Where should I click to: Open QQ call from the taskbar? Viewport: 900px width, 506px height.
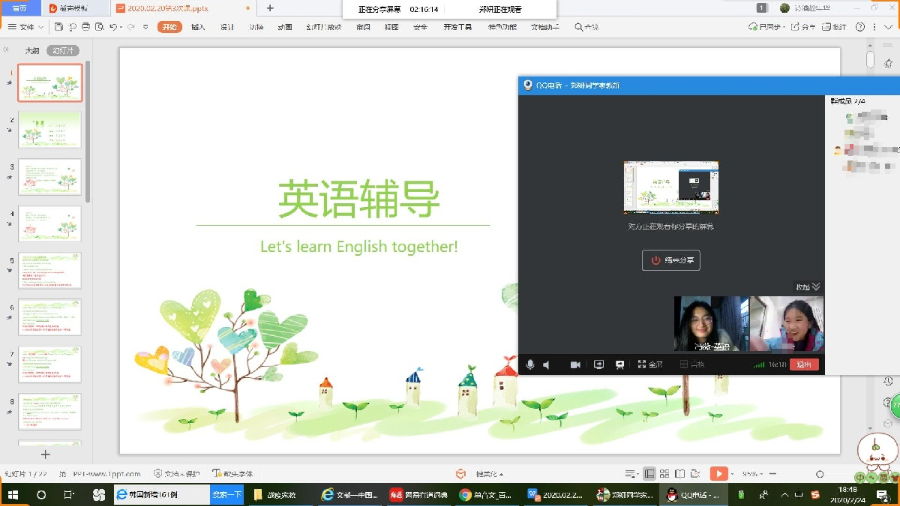coord(694,495)
